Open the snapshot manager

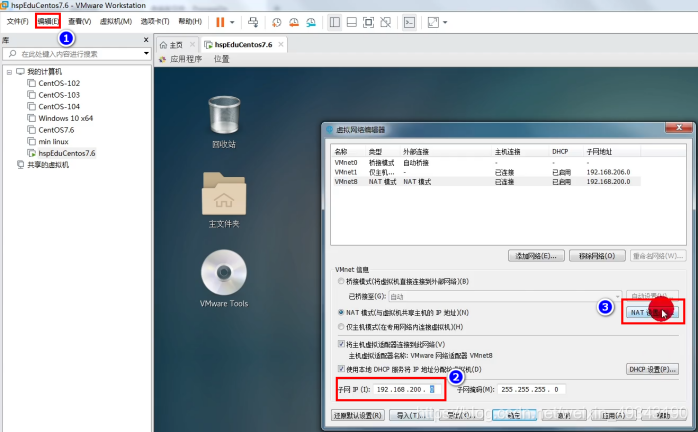point(311,22)
